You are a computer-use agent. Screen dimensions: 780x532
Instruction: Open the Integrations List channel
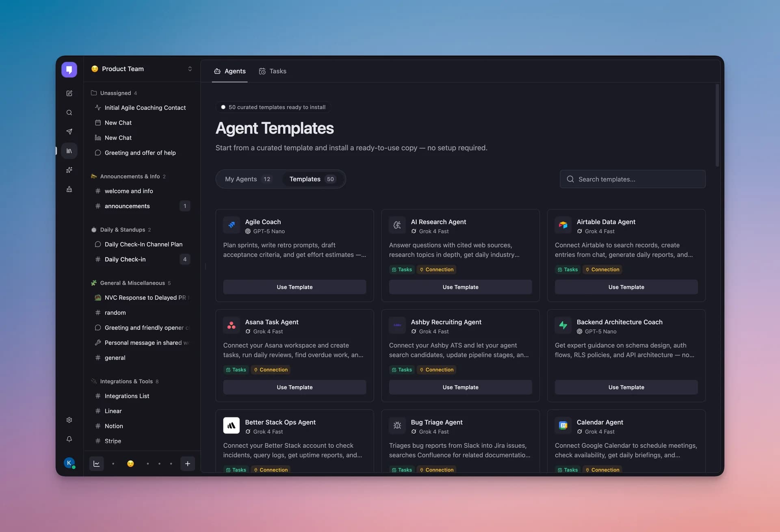click(142, 396)
